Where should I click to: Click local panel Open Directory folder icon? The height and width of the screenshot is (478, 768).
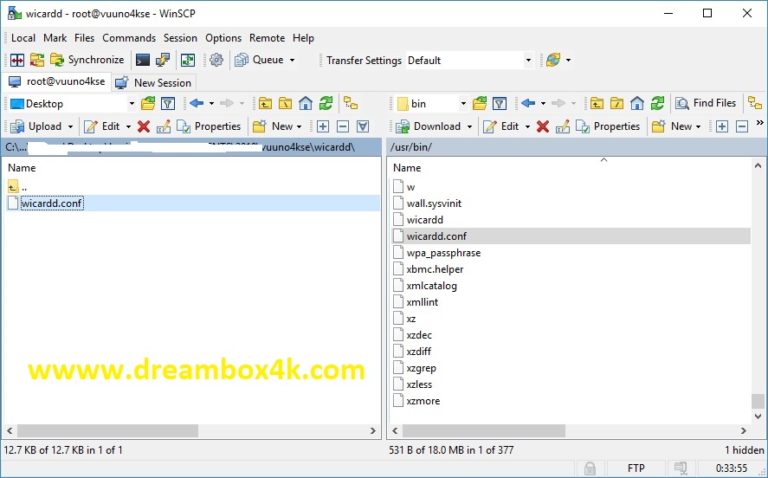pyautogui.click(x=148, y=103)
